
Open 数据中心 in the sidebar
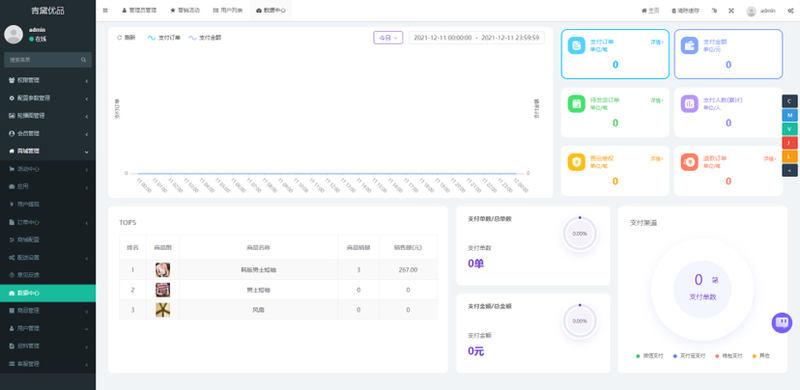click(48, 293)
